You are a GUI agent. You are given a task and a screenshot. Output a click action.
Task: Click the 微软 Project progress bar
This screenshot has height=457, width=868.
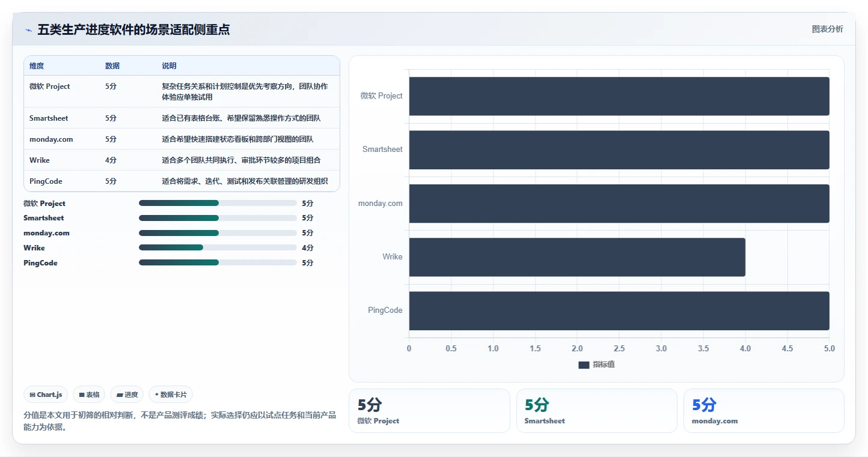point(218,204)
